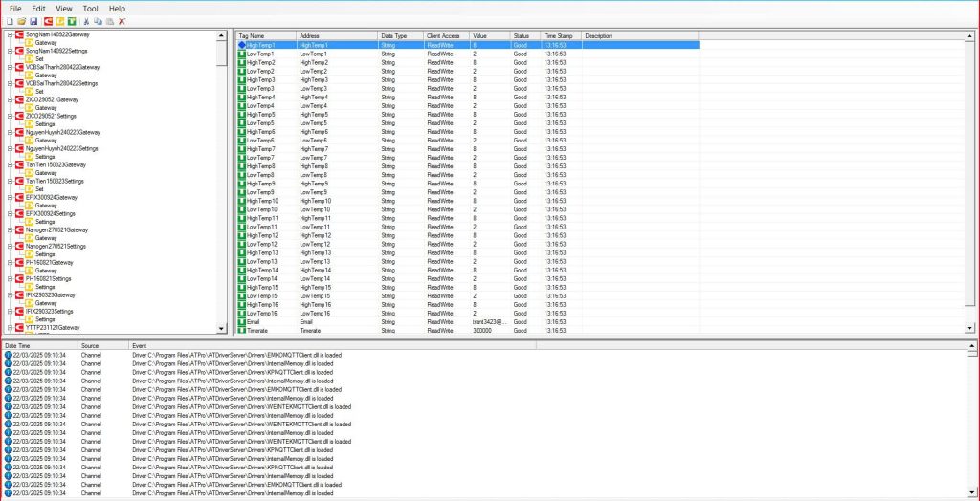Click the yellow Add Device toolbar icon
The width and height of the screenshot is (980, 501).
(x=60, y=21)
